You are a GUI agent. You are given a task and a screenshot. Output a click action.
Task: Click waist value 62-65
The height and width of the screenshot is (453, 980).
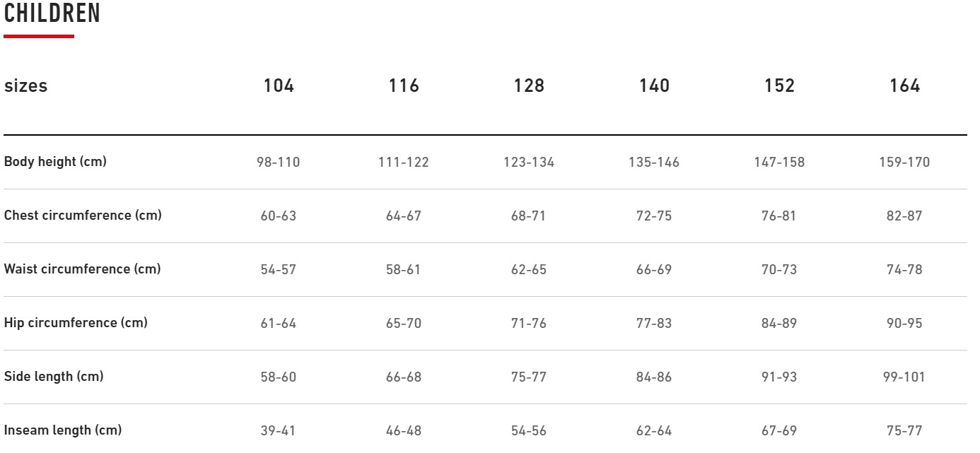529,270
